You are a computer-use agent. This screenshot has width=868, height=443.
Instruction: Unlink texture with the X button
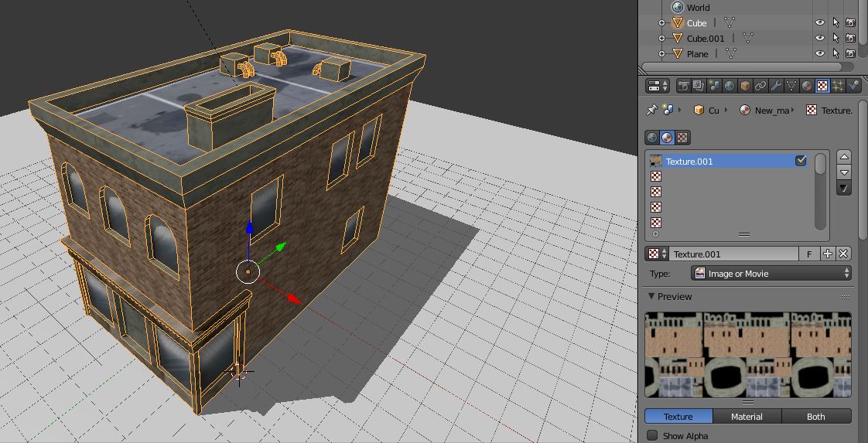pos(843,254)
